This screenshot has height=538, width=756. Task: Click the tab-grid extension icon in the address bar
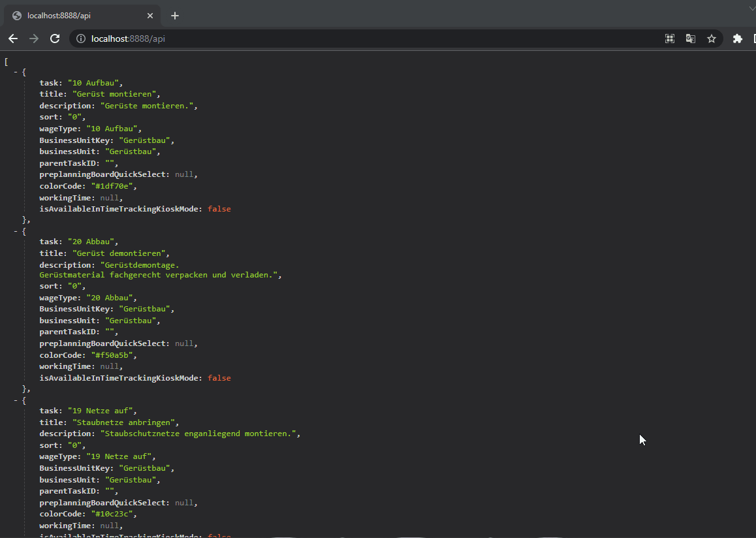click(x=669, y=39)
